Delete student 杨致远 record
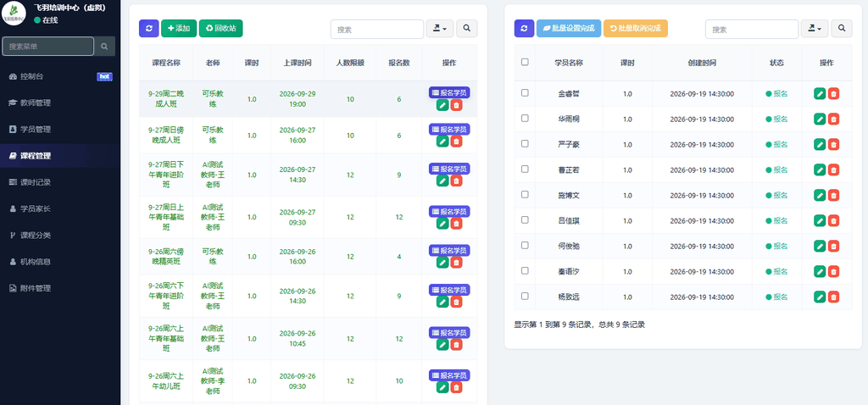868x405 pixels. 834,297
